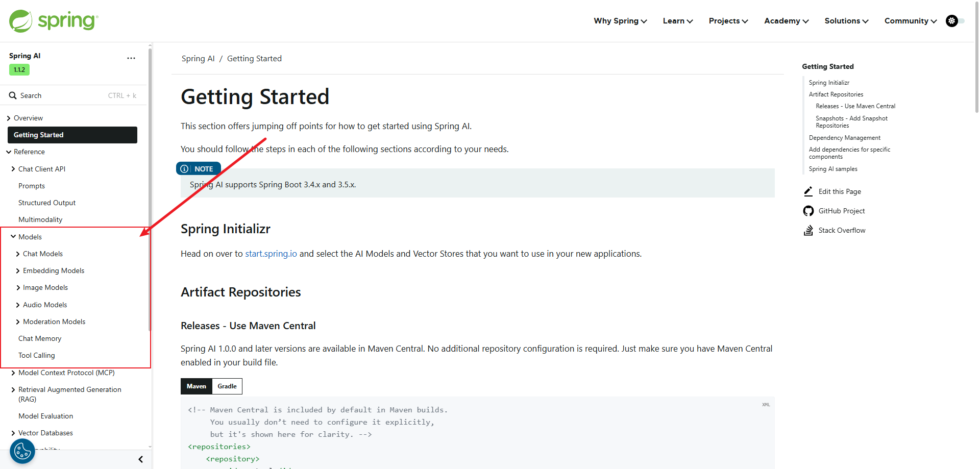This screenshot has height=469, width=980.
Task: Jump to Dependency Management in contents
Action: 845,138
